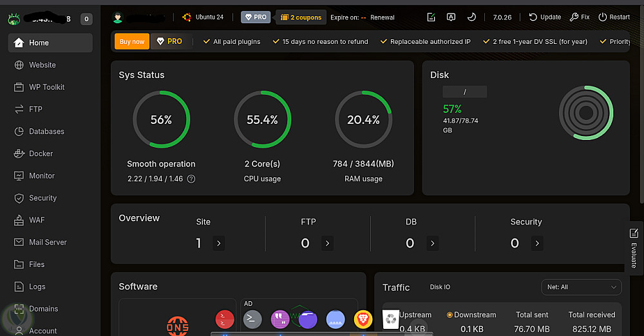Viewport: 644px width, 336px height.
Task: Expand the Security count arrow
Action: pyautogui.click(x=537, y=244)
